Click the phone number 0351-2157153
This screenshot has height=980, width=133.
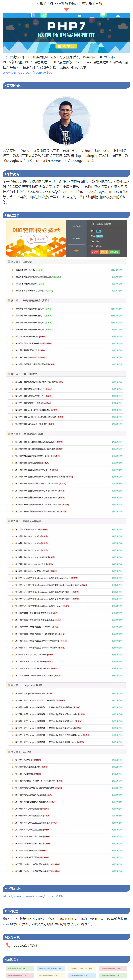25,945
